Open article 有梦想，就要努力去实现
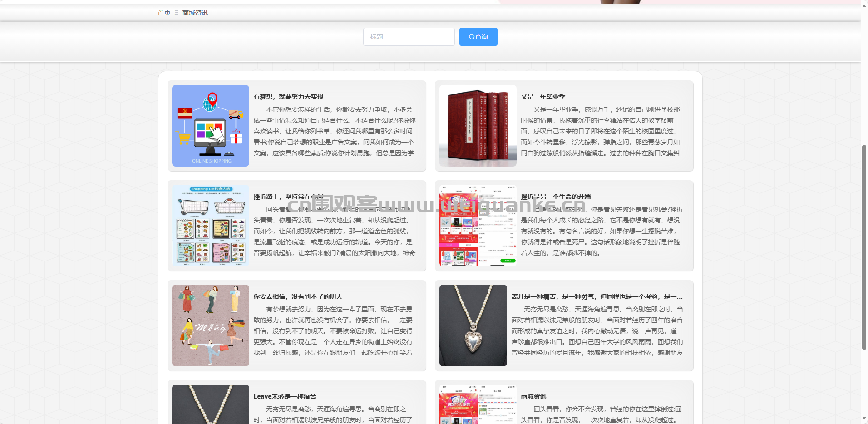 tap(288, 97)
